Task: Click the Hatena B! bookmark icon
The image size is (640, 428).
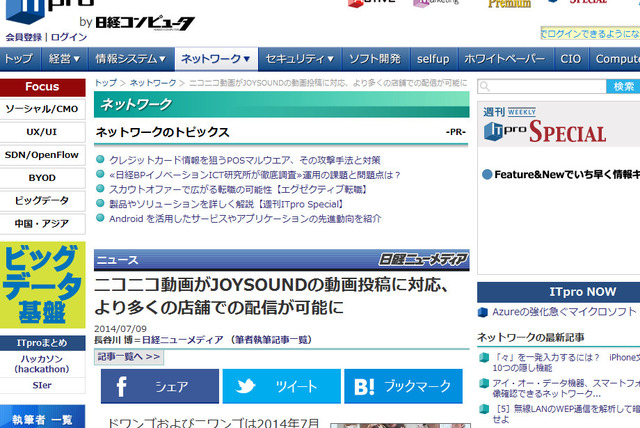Action: click(364, 386)
